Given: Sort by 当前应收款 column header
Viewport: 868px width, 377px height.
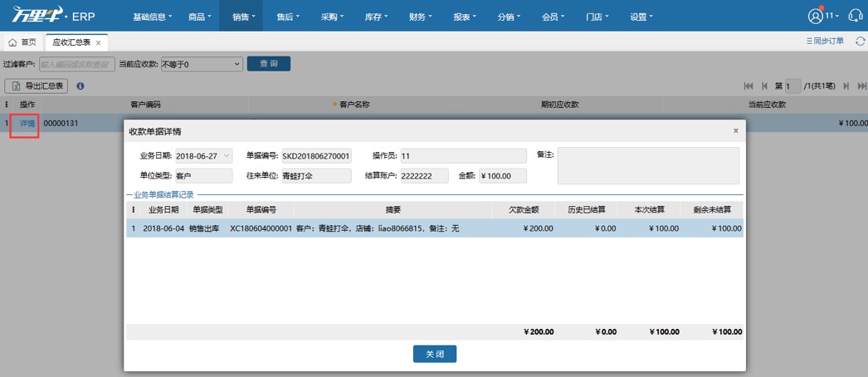Looking at the screenshot, I should point(767,104).
